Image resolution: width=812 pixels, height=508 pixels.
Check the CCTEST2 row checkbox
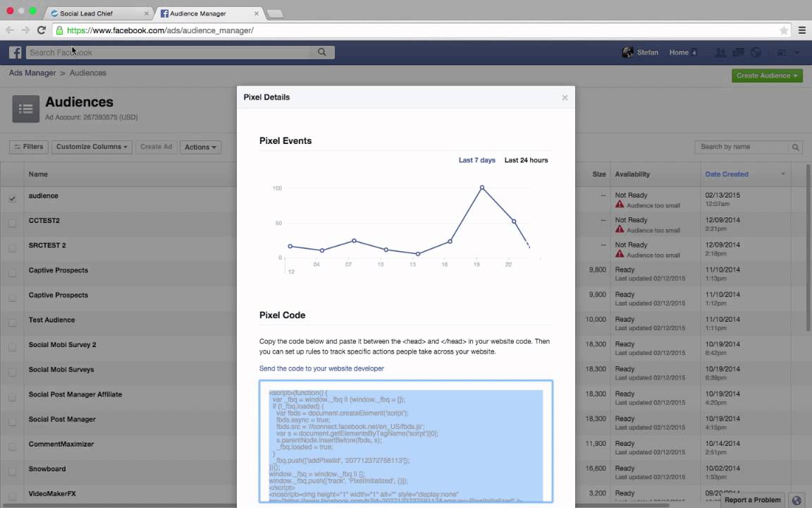tap(13, 224)
